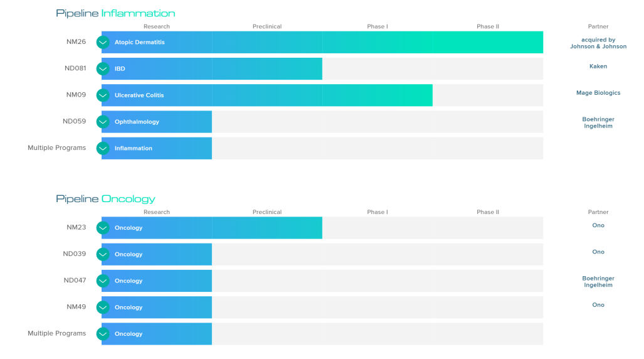This screenshot has height=359, width=644.
Task: Click the Ono partner for NM23
Action: [x=598, y=225]
